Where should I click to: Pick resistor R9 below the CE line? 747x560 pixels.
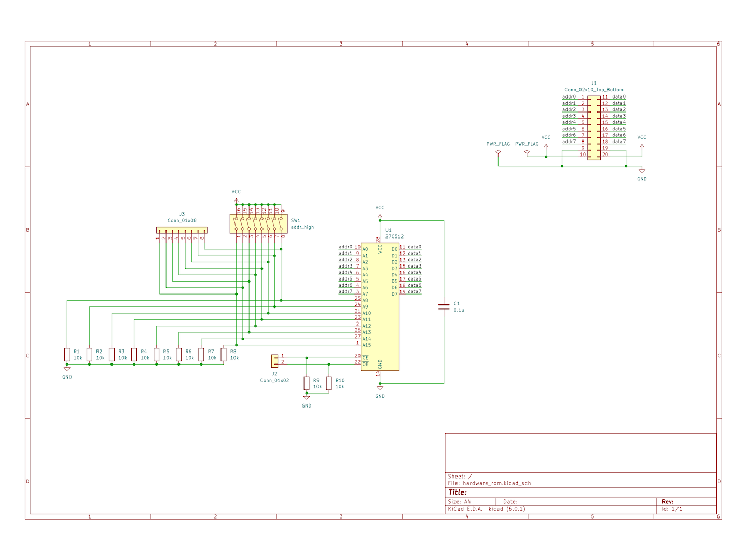(x=307, y=384)
